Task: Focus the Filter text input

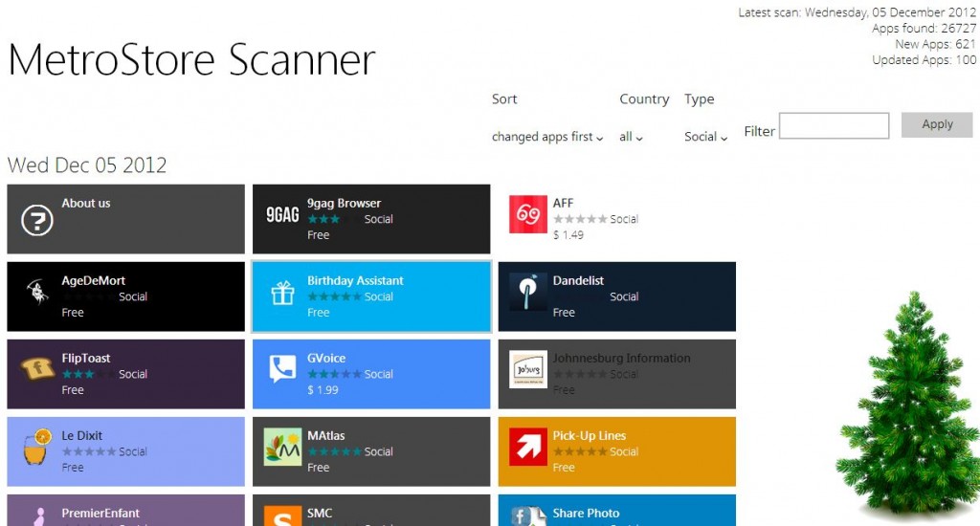Action: [834, 125]
